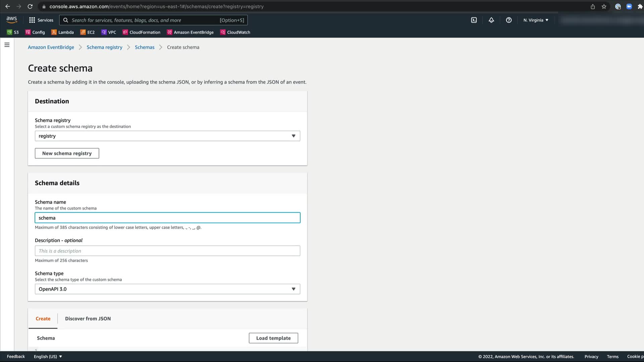Bookmark this page with star icon
Viewport: 644px width, 362px height.
[604, 6]
